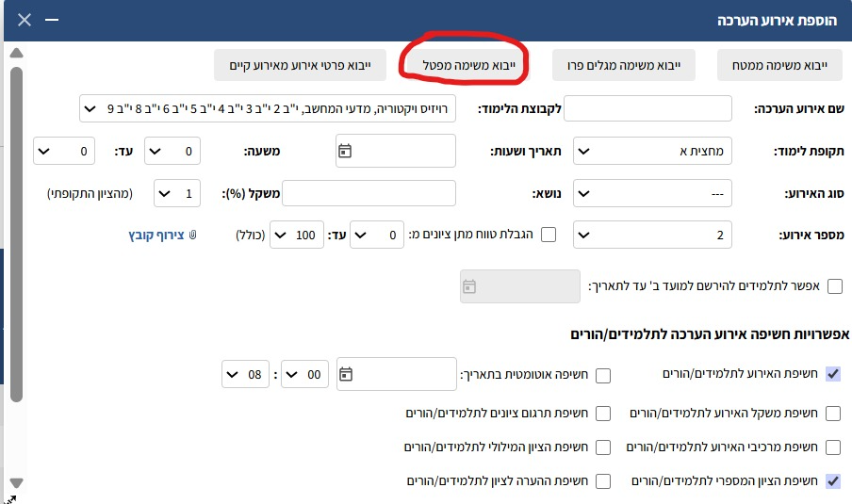Open grade range maximum dropdown showing 100

297,235
